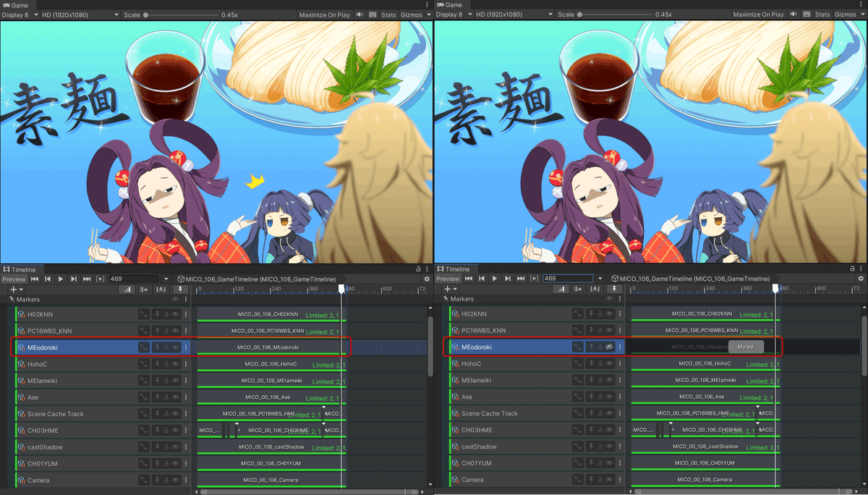Screen dimensions: 868x495
Task: Open left Game view kebab menu
Action: (x=427, y=5)
